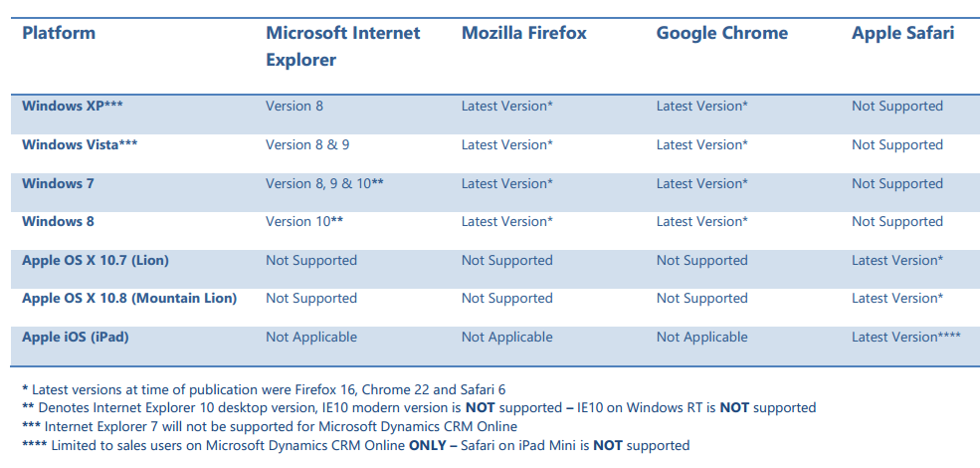The image size is (980, 468).
Task: Select the Version 8 & 9 cell
Action: pos(307,144)
